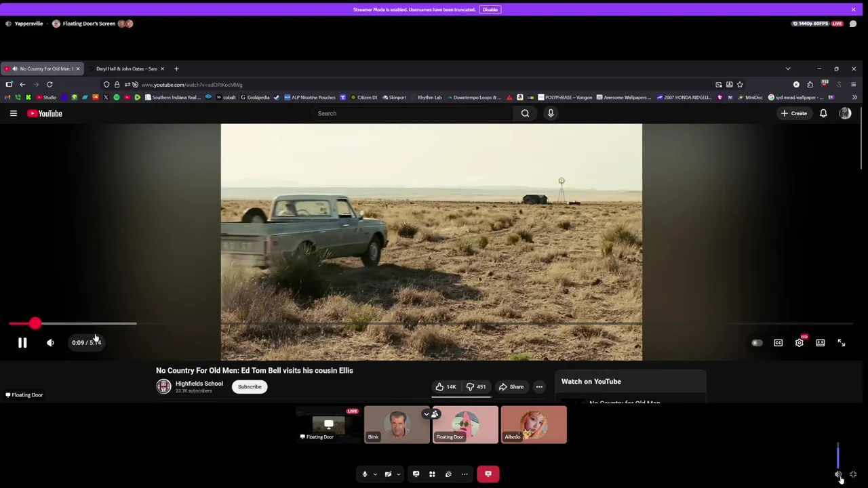Turn on closed captions in player
868x488 pixels.
pyautogui.click(x=778, y=343)
